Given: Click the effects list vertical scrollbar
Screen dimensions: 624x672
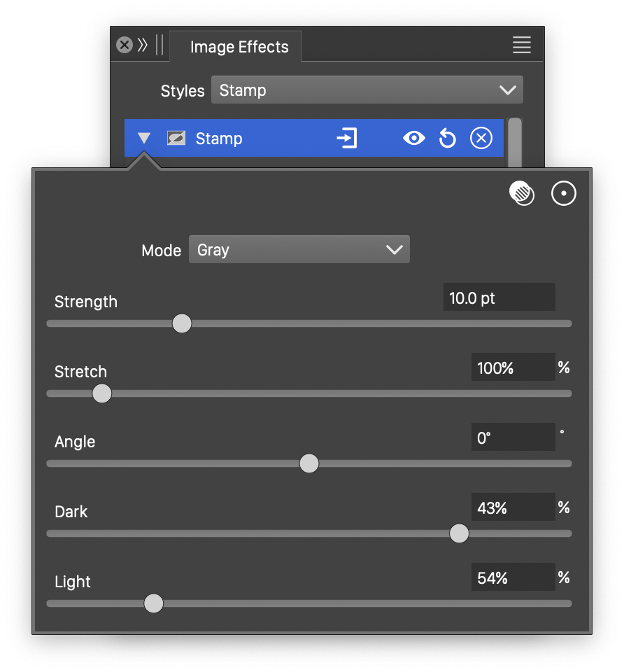Looking at the screenshot, I should (515, 142).
